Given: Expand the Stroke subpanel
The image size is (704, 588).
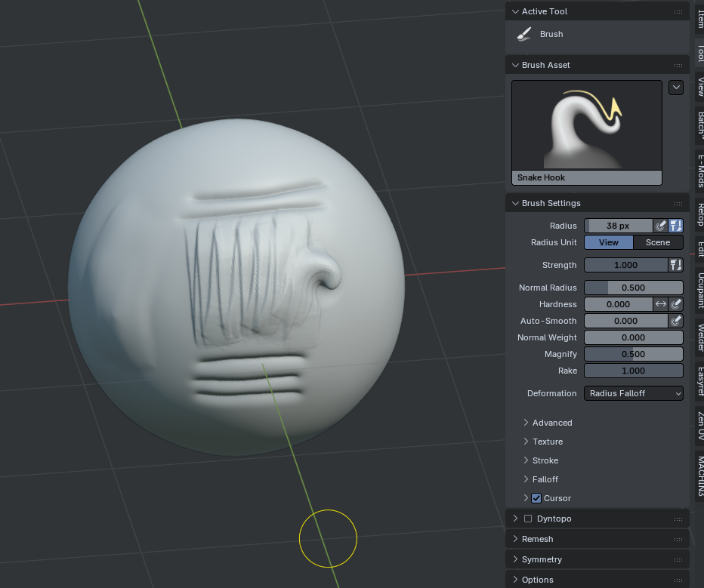Looking at the screenshot, I should pyautogui.click(x=526, y=460).
